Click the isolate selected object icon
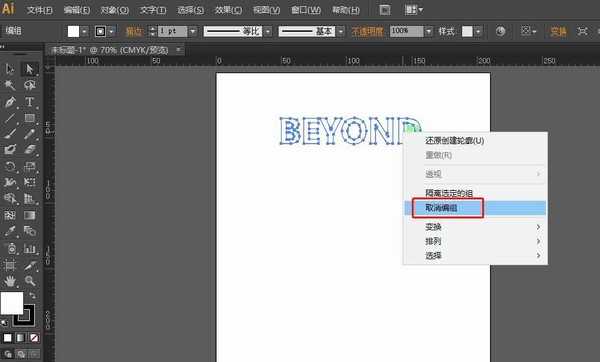This screenshot has height=362, width=600. [582, 31]
